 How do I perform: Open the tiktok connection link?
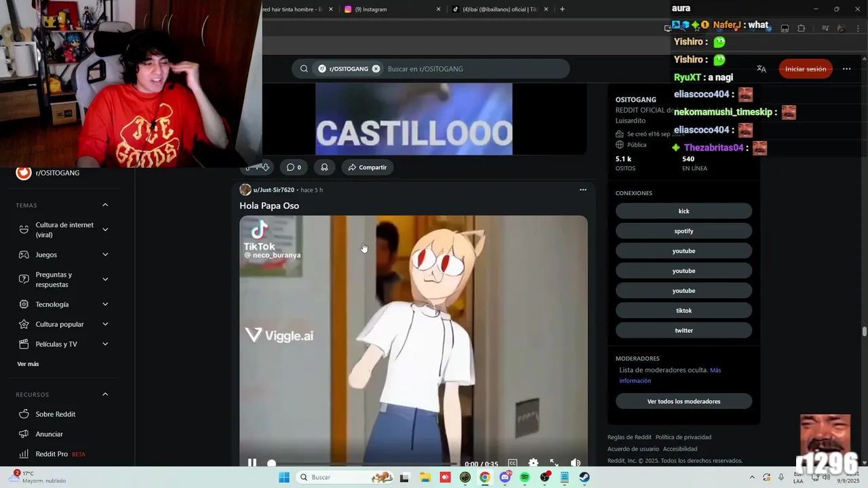[x=684, y=310]
